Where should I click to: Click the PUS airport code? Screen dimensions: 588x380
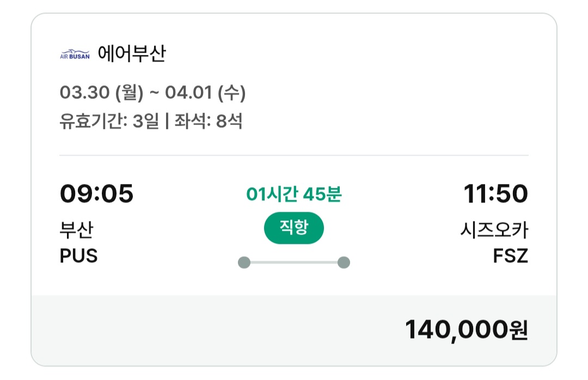tap(78, 256)
